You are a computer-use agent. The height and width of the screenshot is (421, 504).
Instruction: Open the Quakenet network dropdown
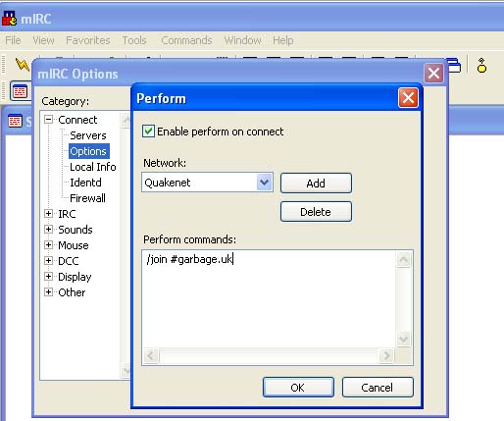coord(264,182)
